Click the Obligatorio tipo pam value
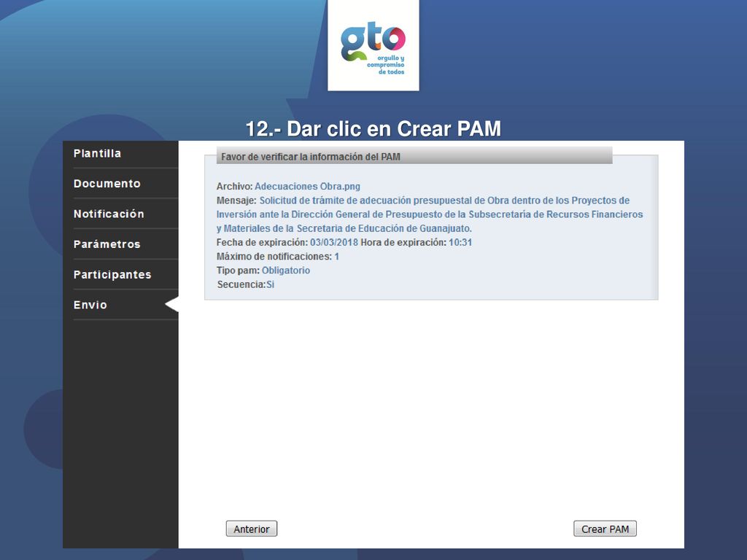747x560 pixels. pos(286,271)
